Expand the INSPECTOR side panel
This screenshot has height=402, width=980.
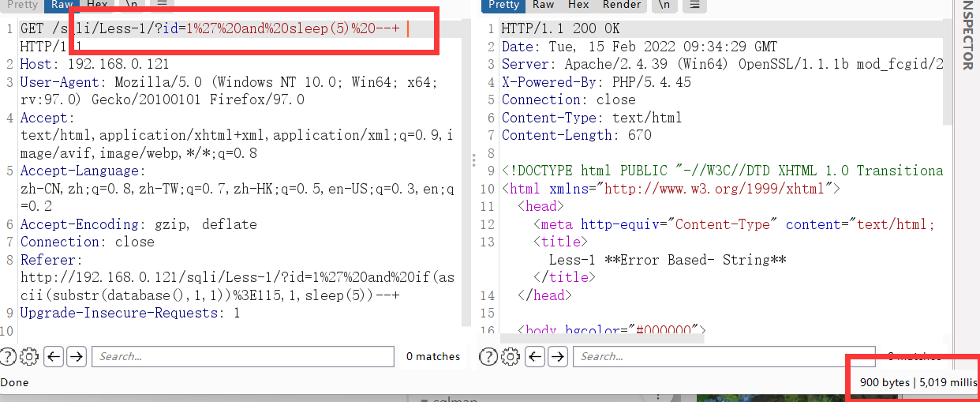pyautogui.click(x=967, y=36)
